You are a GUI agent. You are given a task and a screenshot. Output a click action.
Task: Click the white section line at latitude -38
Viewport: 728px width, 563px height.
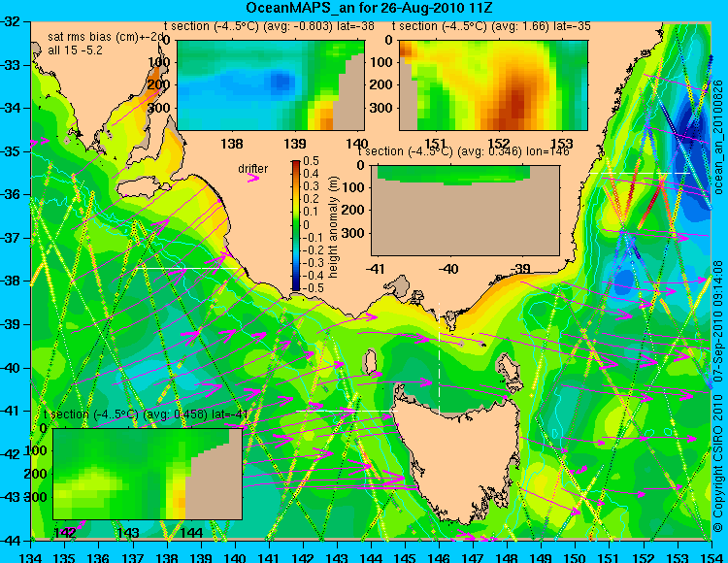point(188,268)
